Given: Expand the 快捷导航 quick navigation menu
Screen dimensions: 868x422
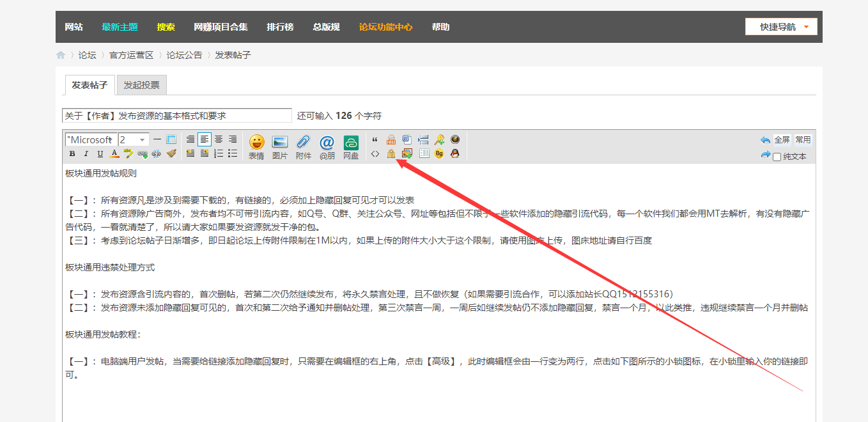Looking at the screenshot, I should pyautogui.click(x=781, y=27).
